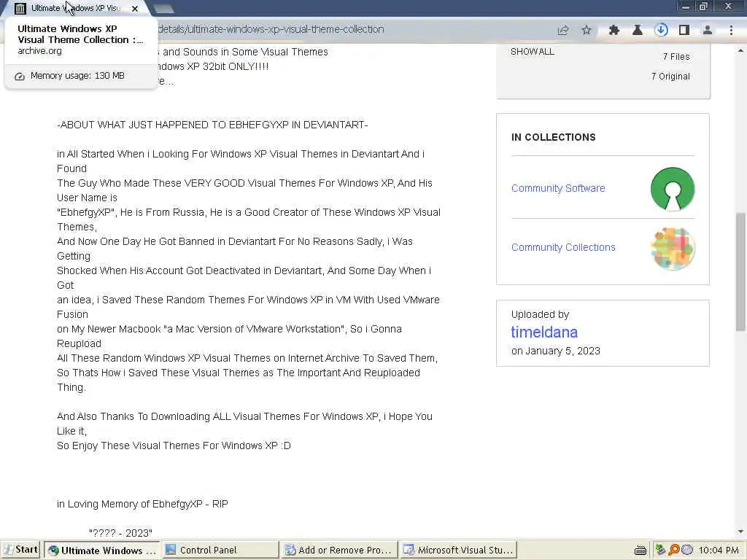Toggle the side panel icon

click(684, 30)
